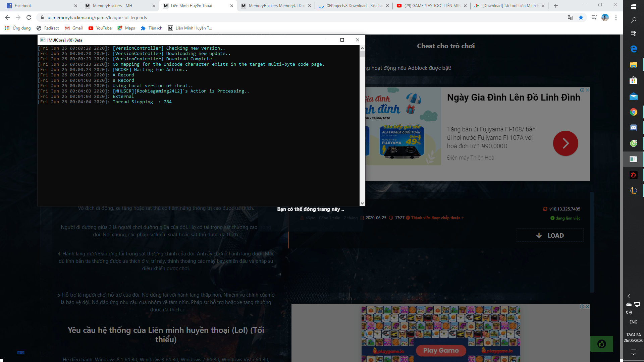This screenshot has width=644, height=362.
Task: Click the red arrow button in Fujiyama ad
Action: click(x=566, y=143)
